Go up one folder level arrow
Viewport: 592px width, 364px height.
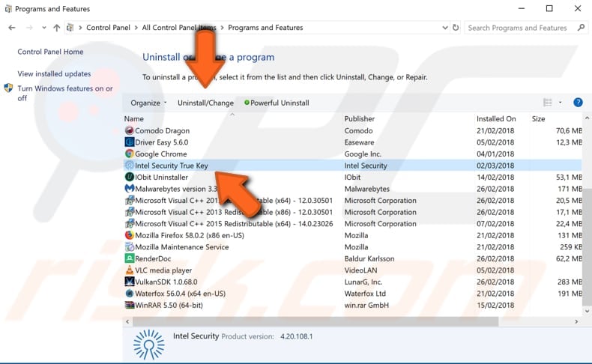(57, 28)
